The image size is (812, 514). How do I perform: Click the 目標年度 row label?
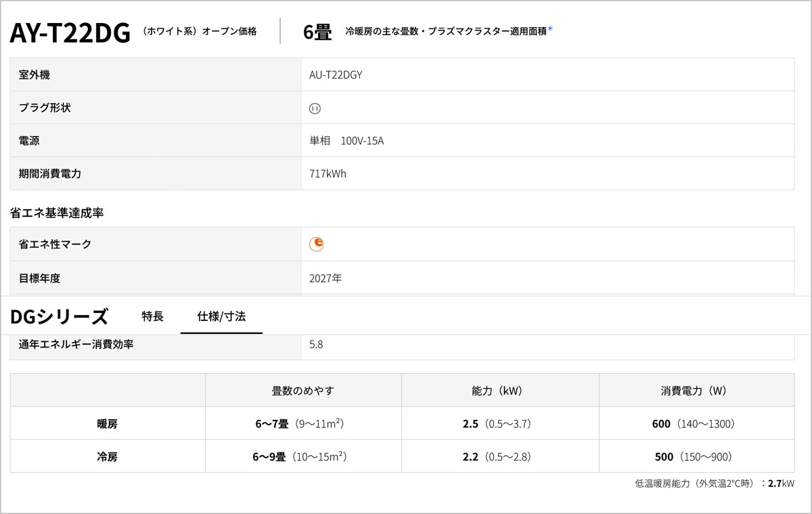(x=39, y=278)
